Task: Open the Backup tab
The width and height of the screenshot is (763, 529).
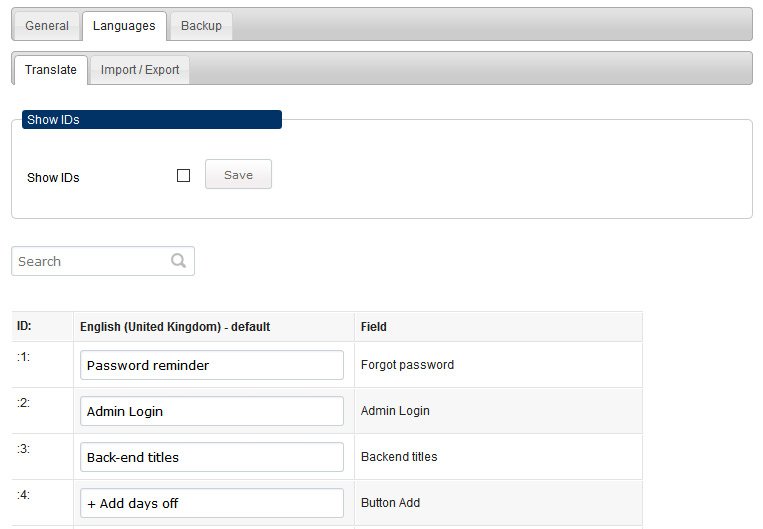Action: tap(201, 26)
